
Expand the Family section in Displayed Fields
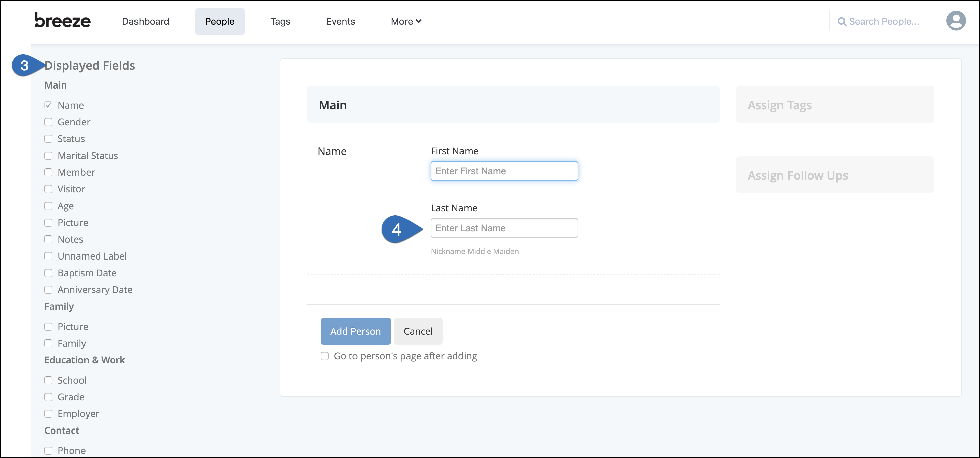pyautogui.click(x=59, y=306)
